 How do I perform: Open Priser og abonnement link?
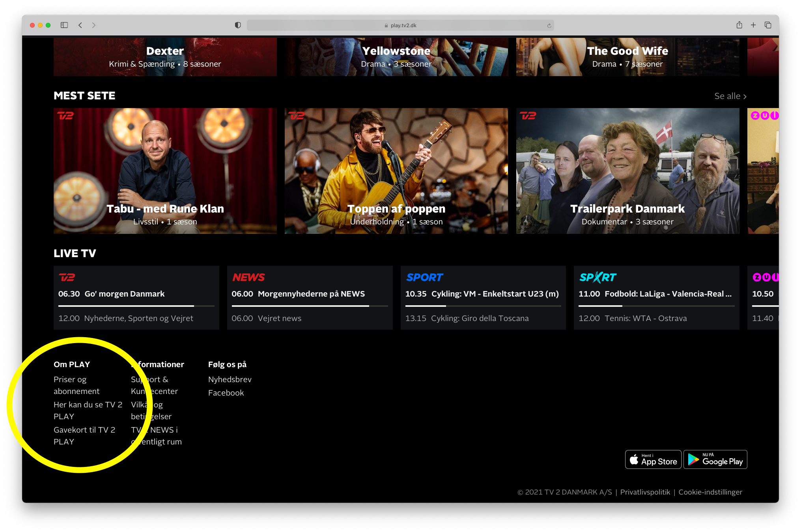click(x=77, y=385)
